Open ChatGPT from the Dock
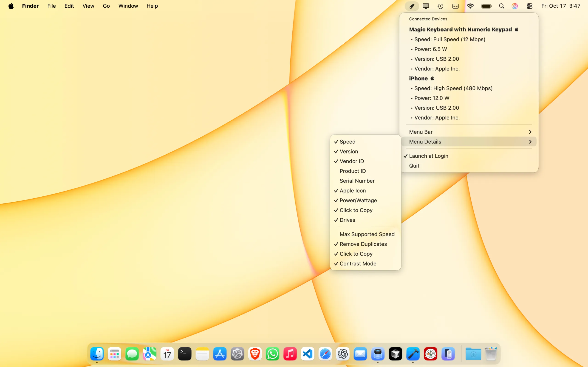588x367 pixels. tap(343, 354)
